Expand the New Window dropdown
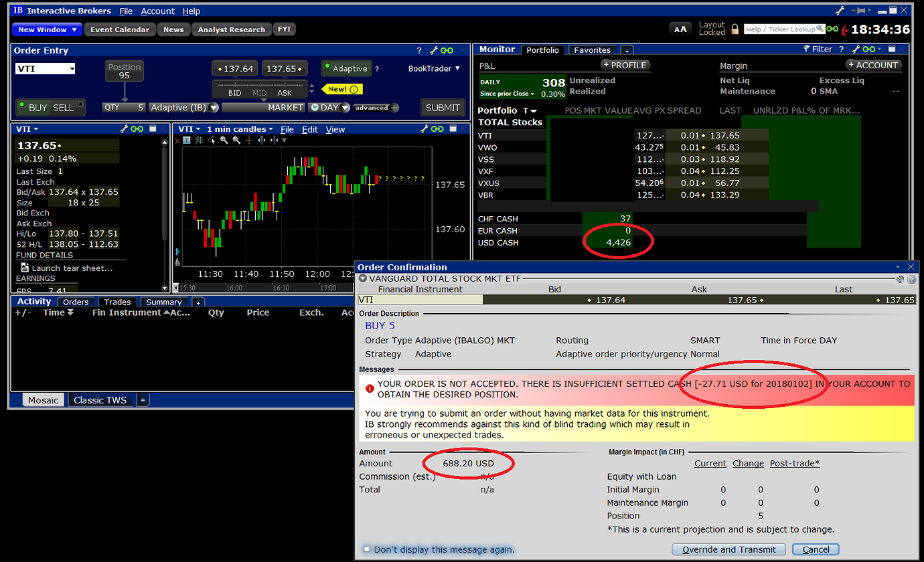The height and width of the screenshot is (562, 924). pos(47,29)
